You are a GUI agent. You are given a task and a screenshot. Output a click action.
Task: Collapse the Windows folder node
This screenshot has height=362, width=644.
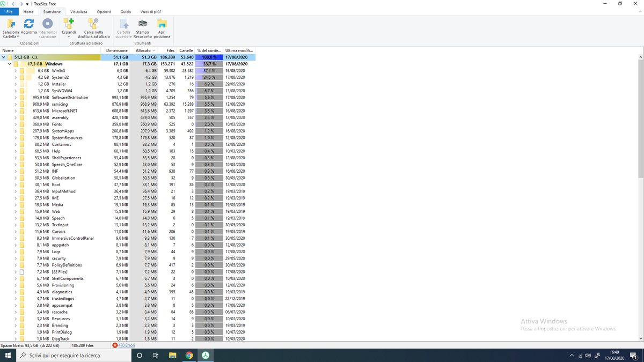tap(10, 64)
